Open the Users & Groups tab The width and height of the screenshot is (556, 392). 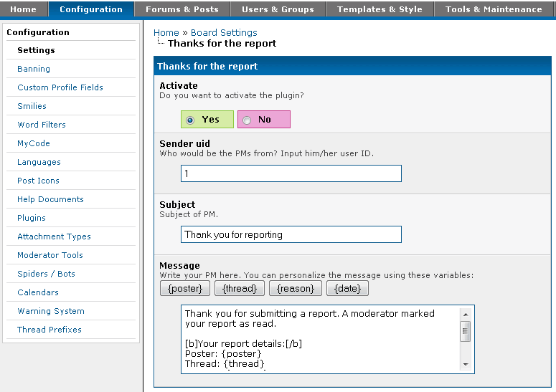(278, 9)
